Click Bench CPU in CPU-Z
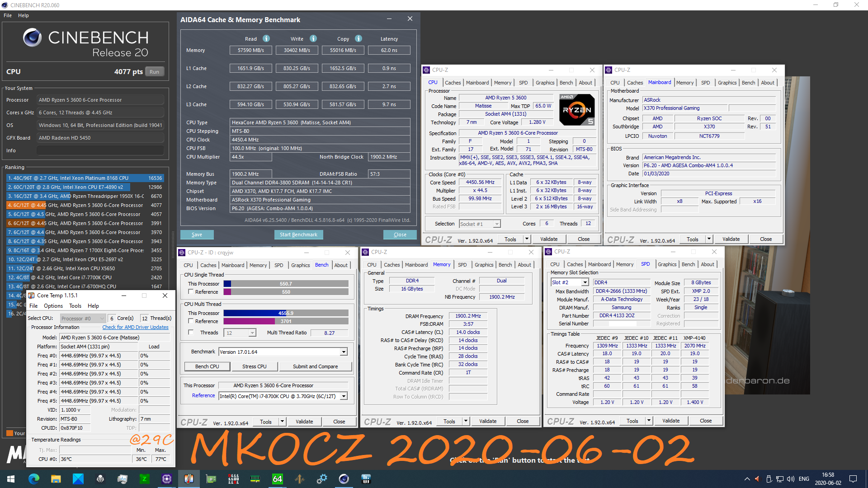Screen dimensions: 868x488 [207, 366]
